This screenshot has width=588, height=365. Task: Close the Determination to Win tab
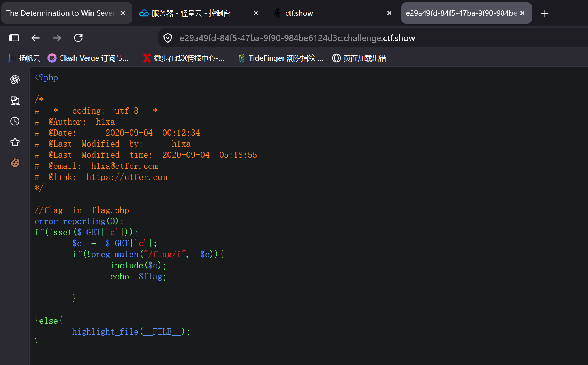tap(123, 13)
